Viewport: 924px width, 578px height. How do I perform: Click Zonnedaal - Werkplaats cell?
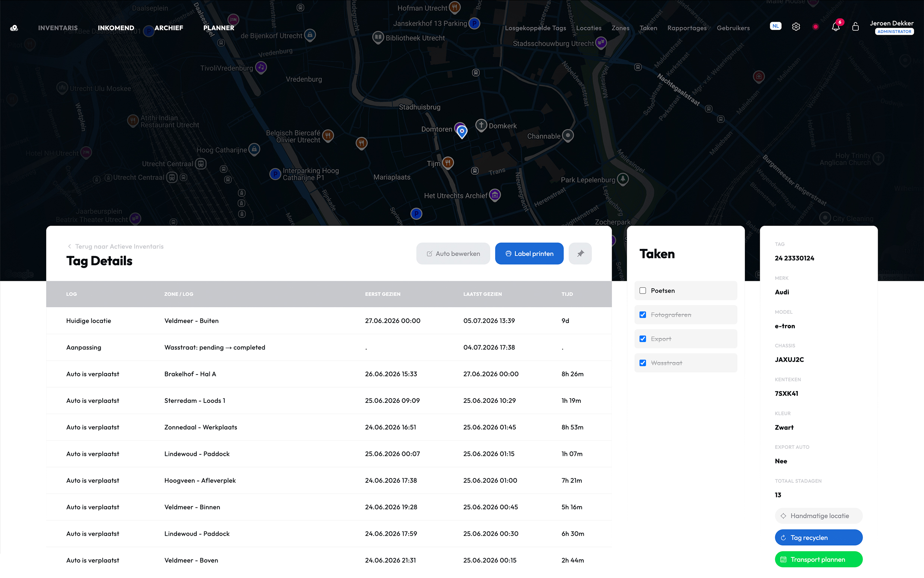200,427
